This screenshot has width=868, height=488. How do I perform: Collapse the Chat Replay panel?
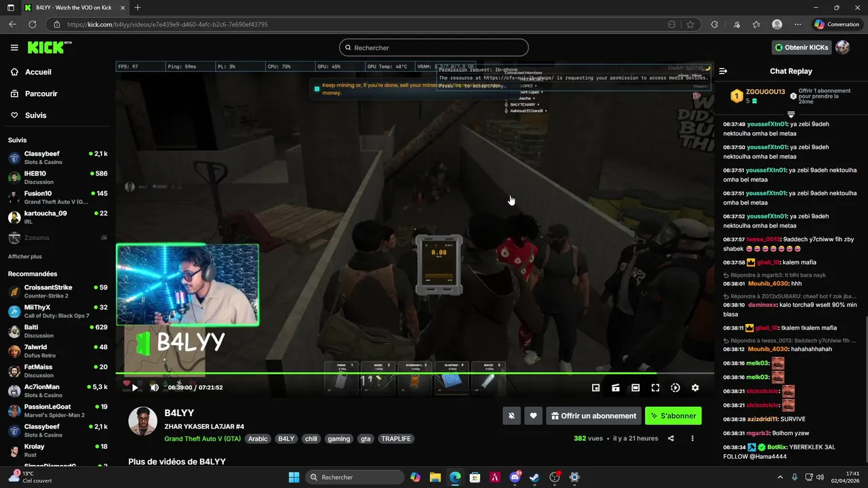tap(723, 71)
